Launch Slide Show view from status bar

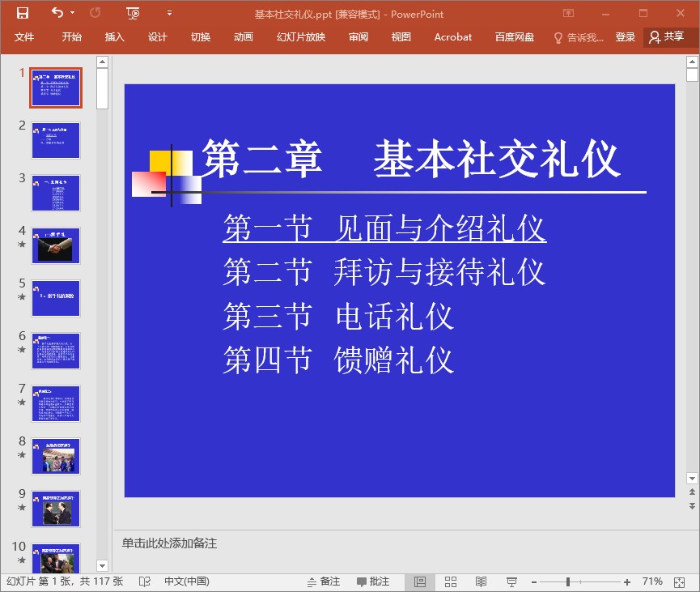pos(511,581)
